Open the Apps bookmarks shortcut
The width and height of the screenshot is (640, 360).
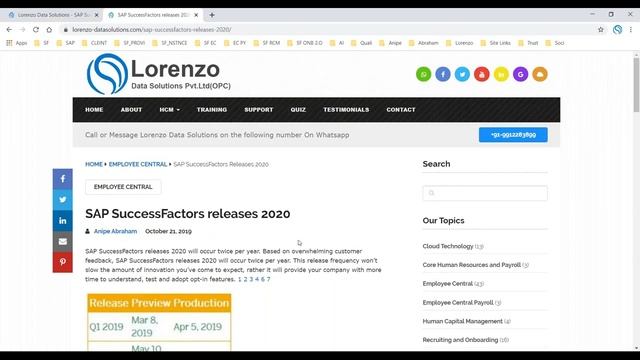17,43
